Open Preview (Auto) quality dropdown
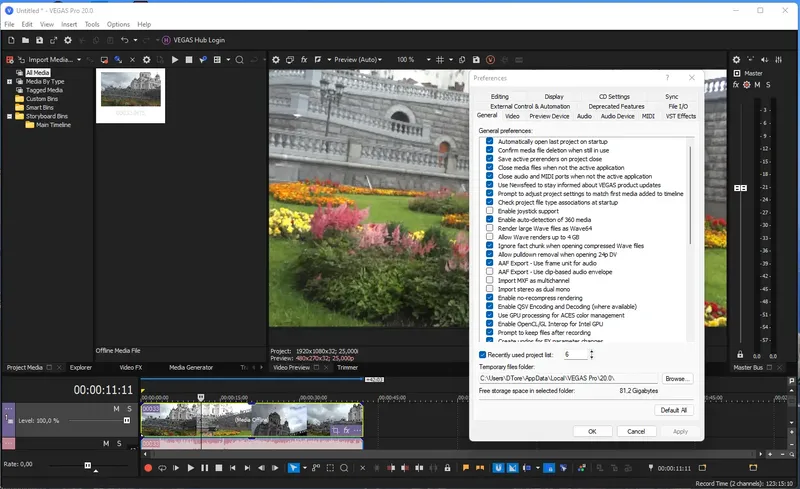This screenshot has height=489, width=800. click(359, 60)
